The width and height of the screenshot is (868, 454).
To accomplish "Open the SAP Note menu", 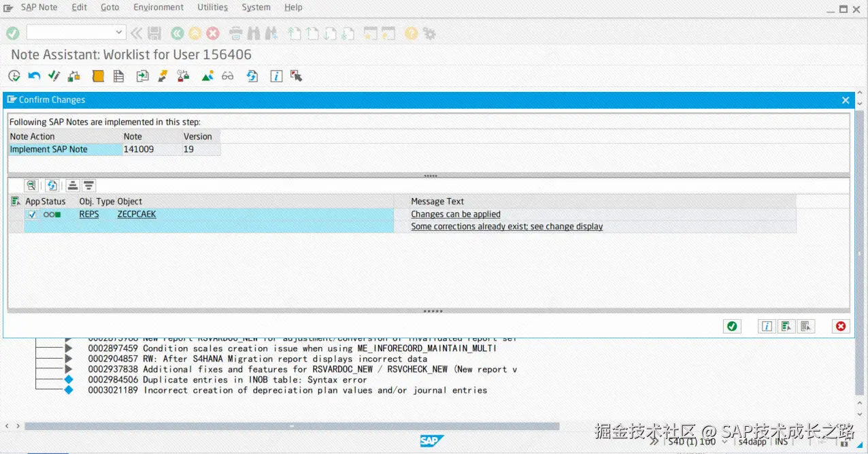I will 39,7.
